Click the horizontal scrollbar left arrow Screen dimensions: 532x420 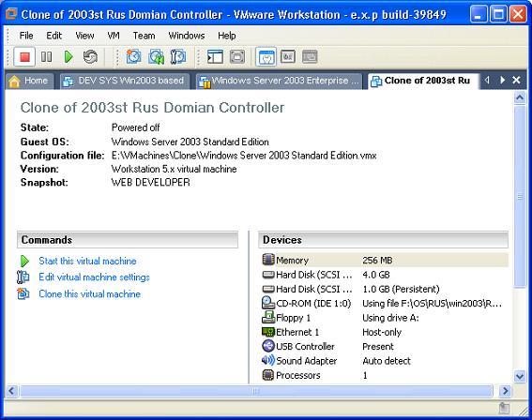(x=11, y=391)
